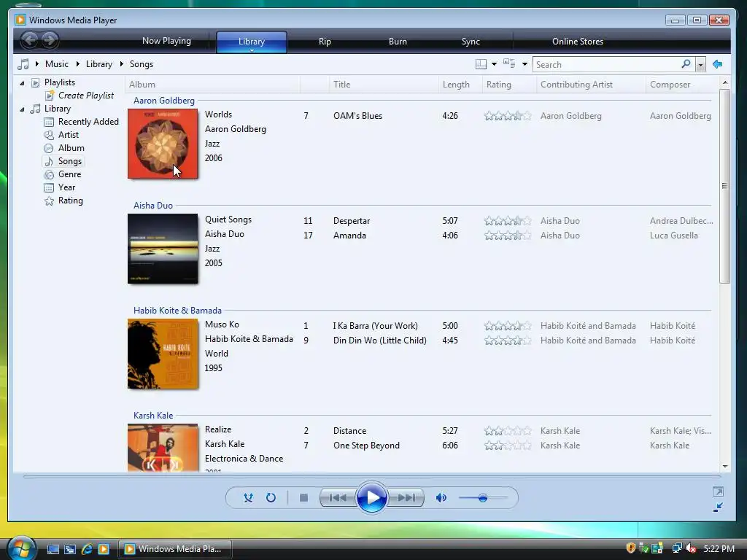Stop playback with the stop button
747x560 pixels.
click(303, 497)
